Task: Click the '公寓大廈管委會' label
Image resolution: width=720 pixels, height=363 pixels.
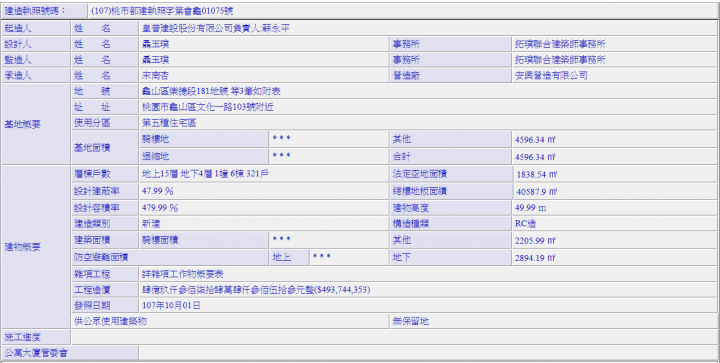Action: (36, 353)
